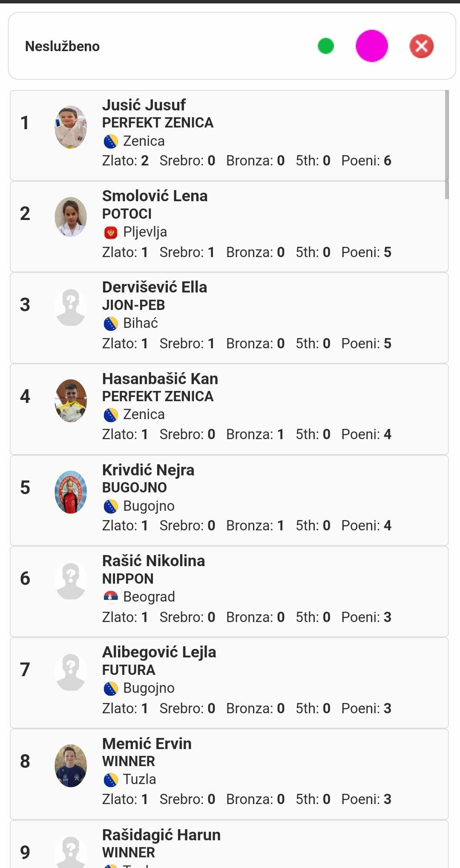Click the Bosnia flag next to Tuzla
Viewport: 460px width, 868px height.
coord(111,780)
